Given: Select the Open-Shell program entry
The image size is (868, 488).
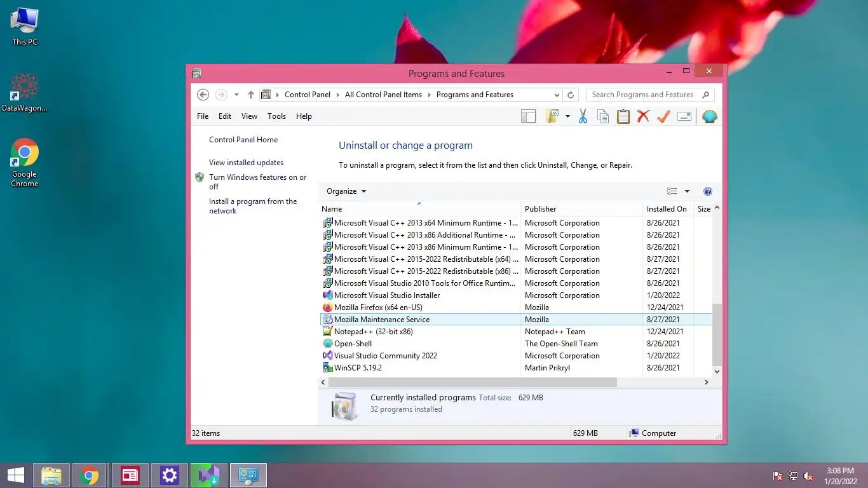Looking at the screenshot, I should pyautogui.click(x=516, y=344).
